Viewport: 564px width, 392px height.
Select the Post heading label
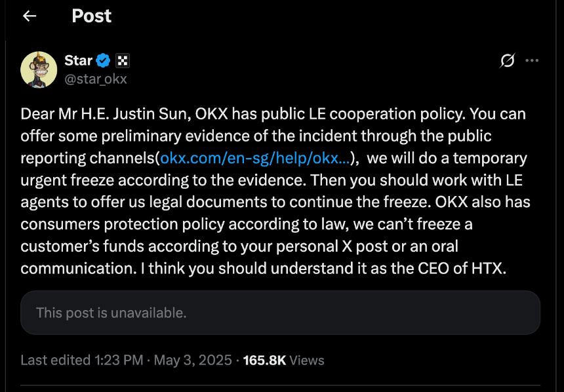coord(91,16)
